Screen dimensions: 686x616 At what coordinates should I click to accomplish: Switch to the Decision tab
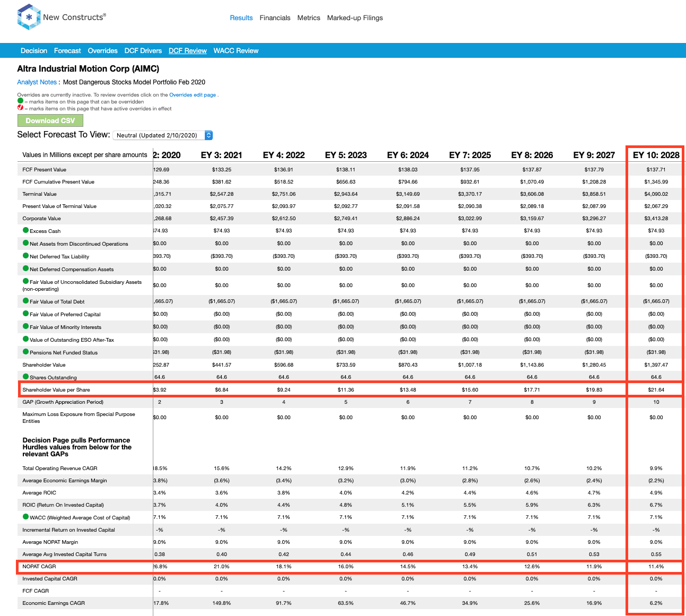pyautogui.click(x=34, y=51)
